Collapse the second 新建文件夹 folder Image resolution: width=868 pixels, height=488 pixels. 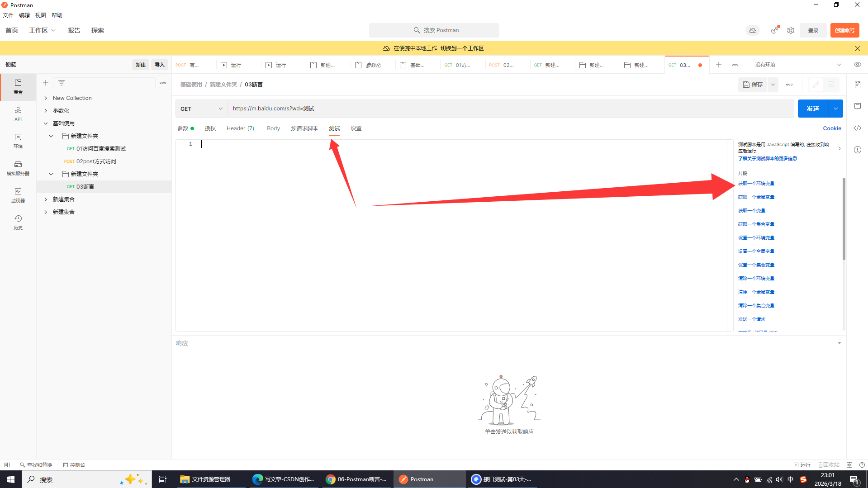pos(51,174)
